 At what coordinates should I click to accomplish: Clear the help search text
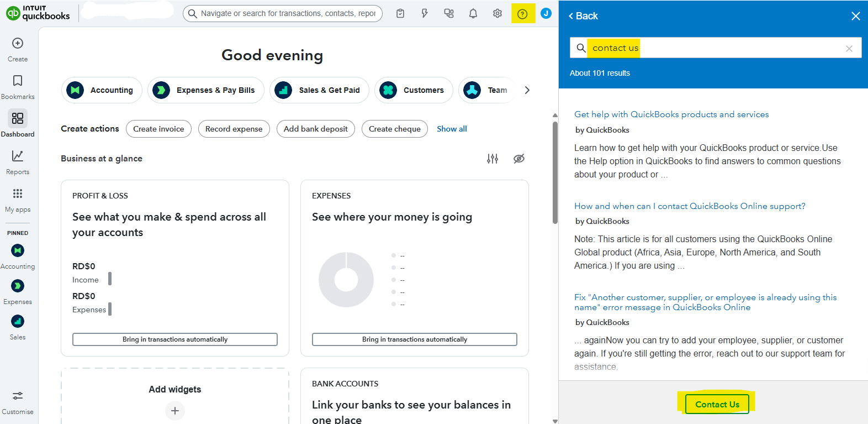[849, 49]
